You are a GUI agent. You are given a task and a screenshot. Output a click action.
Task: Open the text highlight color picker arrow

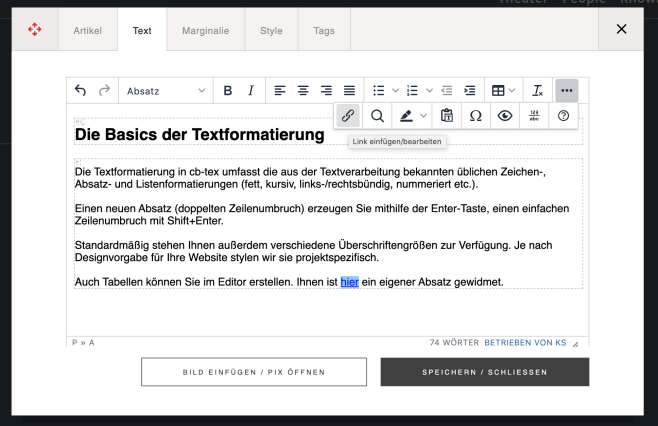click(423, 115)
